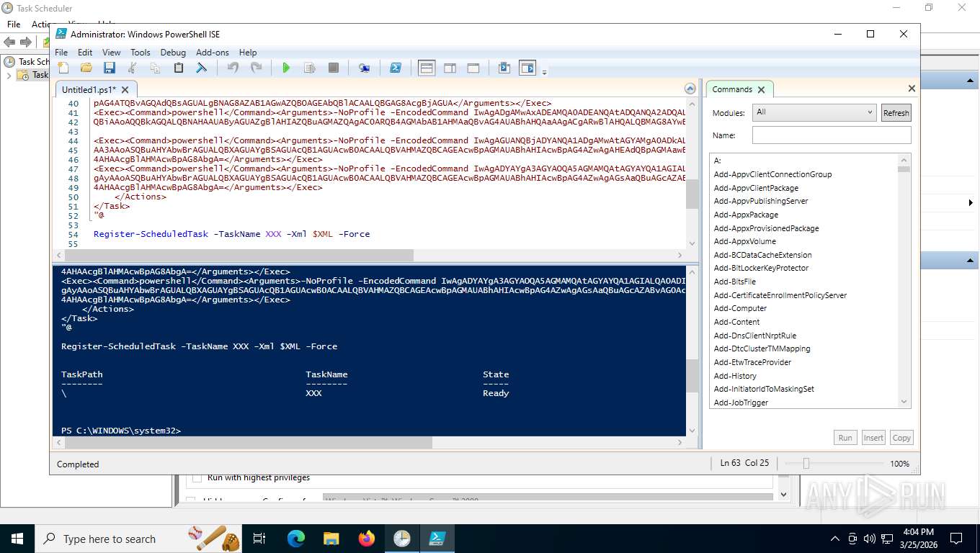Open the Debug menu

(x=173, y=53)
